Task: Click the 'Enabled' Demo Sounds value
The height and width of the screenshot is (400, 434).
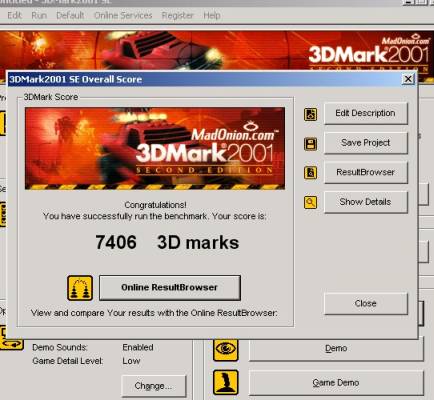Action: 138,347
